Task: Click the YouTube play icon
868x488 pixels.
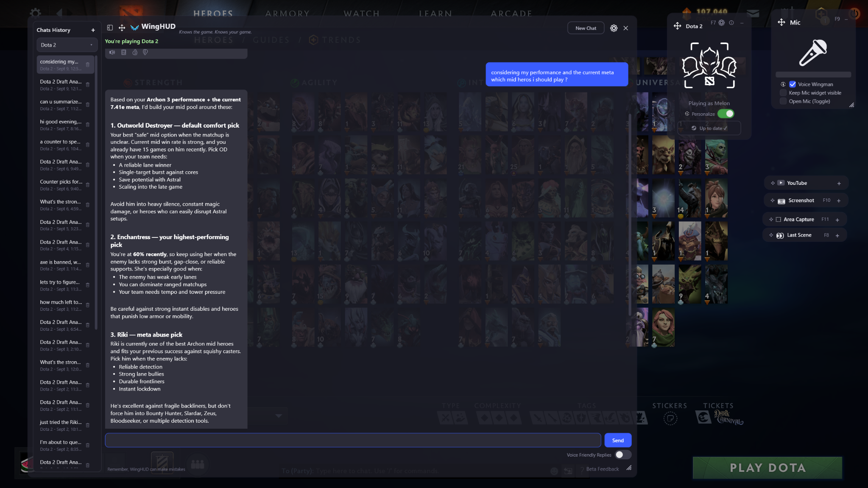Action: click(x=781, y=183)
